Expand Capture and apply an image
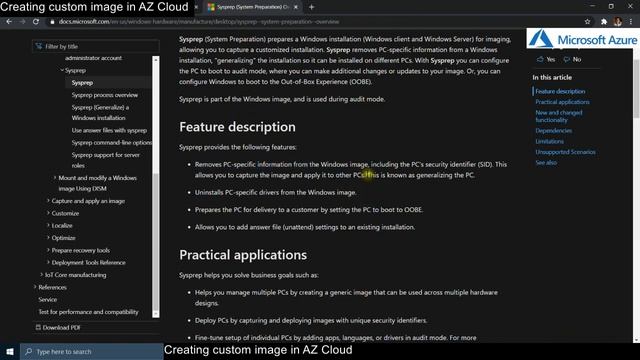The width and height of the screenshot is (640, 360). [x=48, y=201]
